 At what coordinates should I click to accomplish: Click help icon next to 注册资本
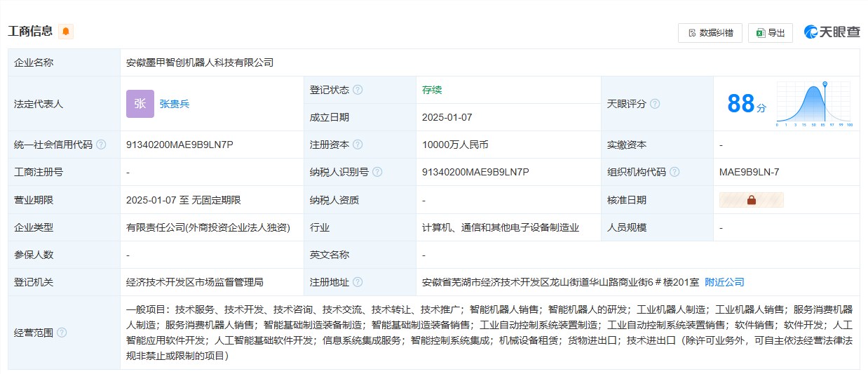358,145
